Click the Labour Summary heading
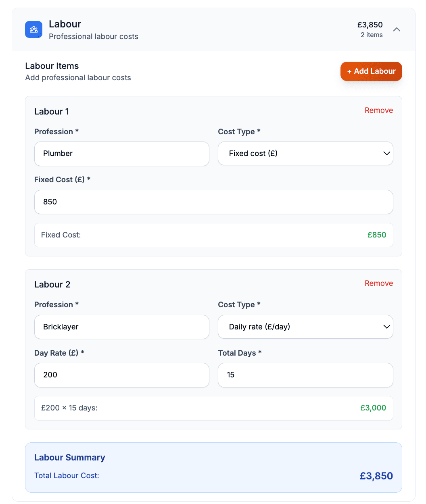Image resolution: width=426 pixels, height=504 pixels. [69, 458]
